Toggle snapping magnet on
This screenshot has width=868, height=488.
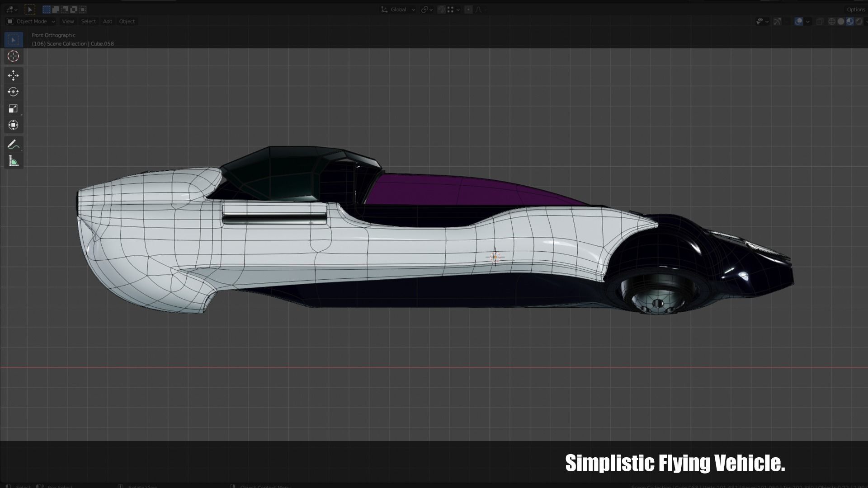pos(441,9)
